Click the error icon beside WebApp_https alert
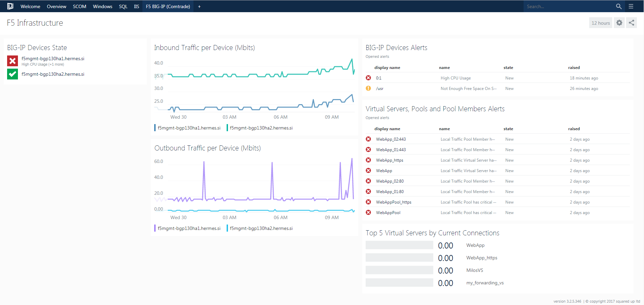This screenshot has width=644, height=305. tap(368, 160)
